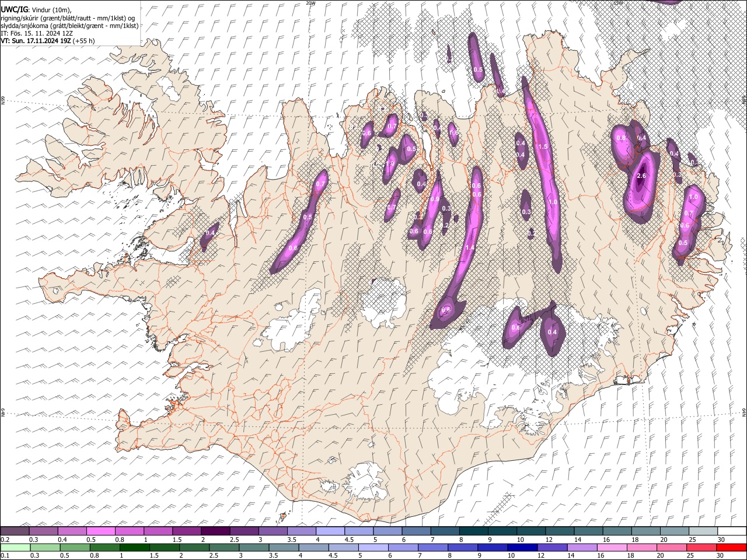Click the 'IT: Fös. 15. 11. 2024 12Z' line
The width and height of the screenshot is (747, 560).
(37, 33)
